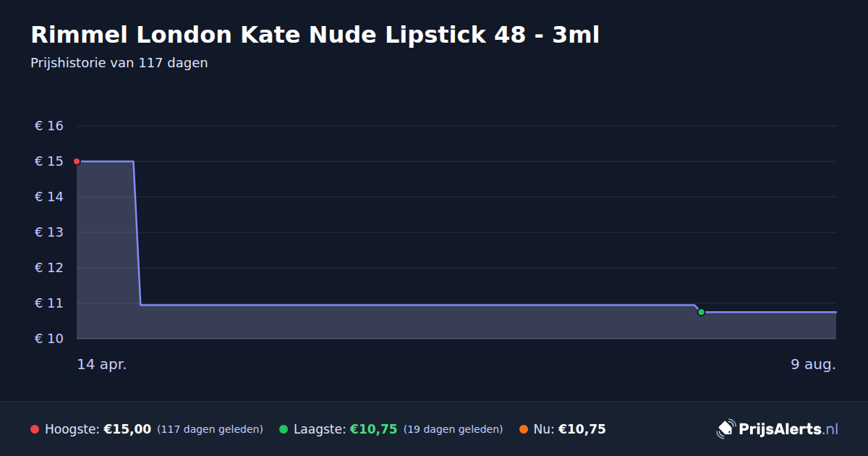
Task: Click the 117 dagen geleden note
Action: pyautogui.click(x=210, y=429)
